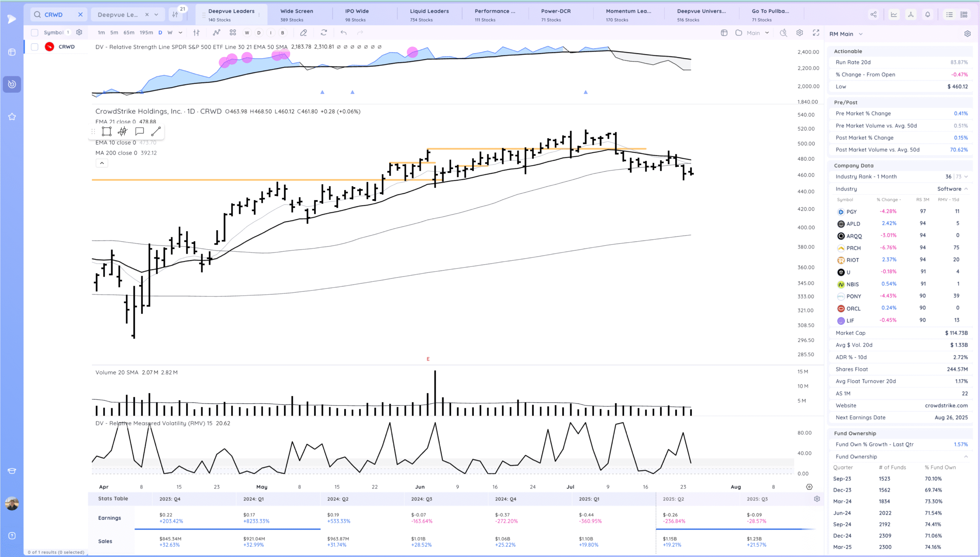Toggle fullscreen chart mode
Screen dimensions: 980x557
tap(816, 33)
